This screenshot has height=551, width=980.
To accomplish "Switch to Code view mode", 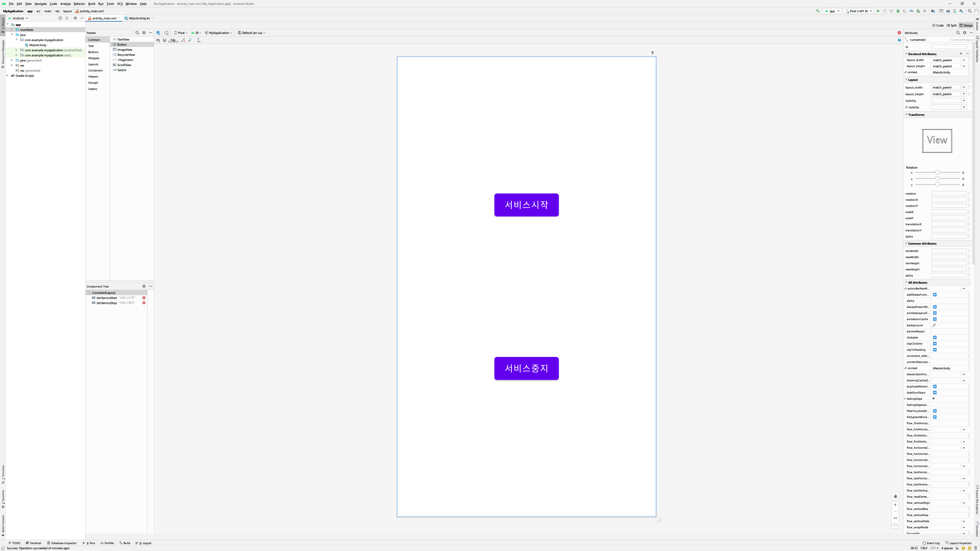I will 938,26.
